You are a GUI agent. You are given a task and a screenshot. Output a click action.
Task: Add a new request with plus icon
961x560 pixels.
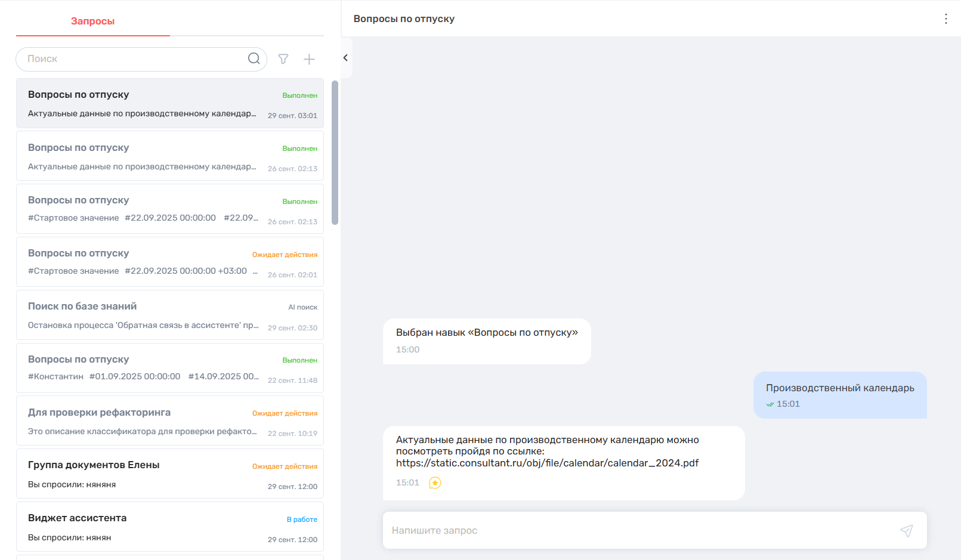(309, 59)
